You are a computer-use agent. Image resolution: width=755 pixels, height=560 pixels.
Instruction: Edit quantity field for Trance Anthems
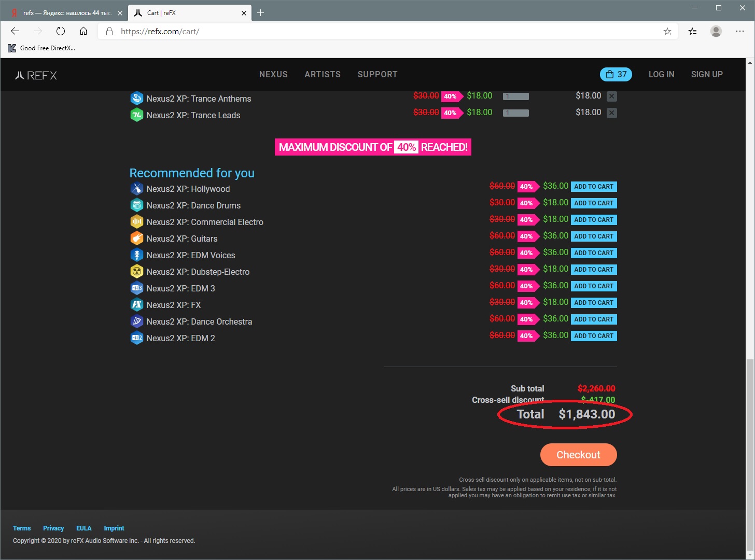tap(516, 96)
